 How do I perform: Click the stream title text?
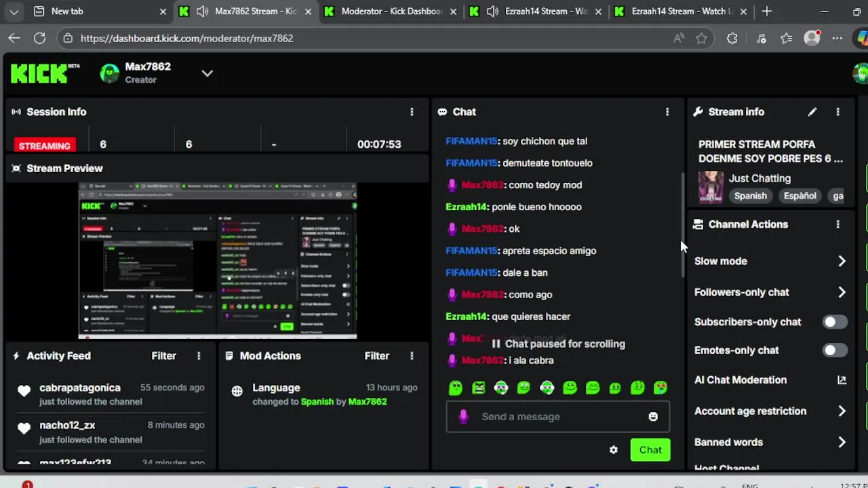pos(770,152)
